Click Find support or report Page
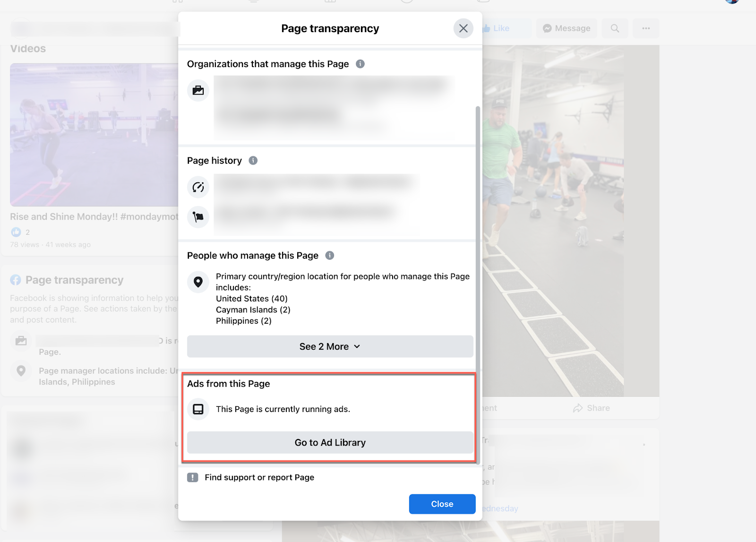This screenshot has width=756, height=542. click(259, 477)
